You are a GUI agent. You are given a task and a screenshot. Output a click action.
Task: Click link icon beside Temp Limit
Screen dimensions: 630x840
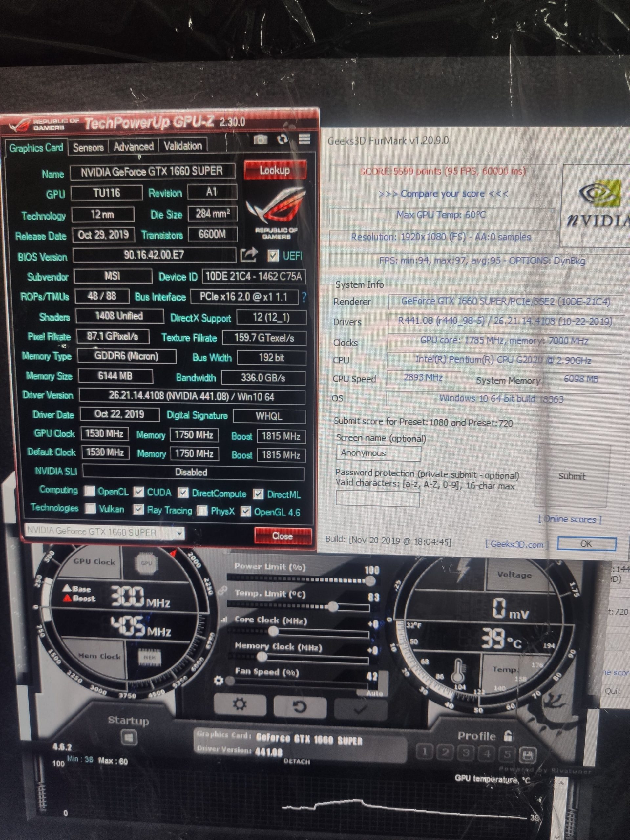click(222, 591)
